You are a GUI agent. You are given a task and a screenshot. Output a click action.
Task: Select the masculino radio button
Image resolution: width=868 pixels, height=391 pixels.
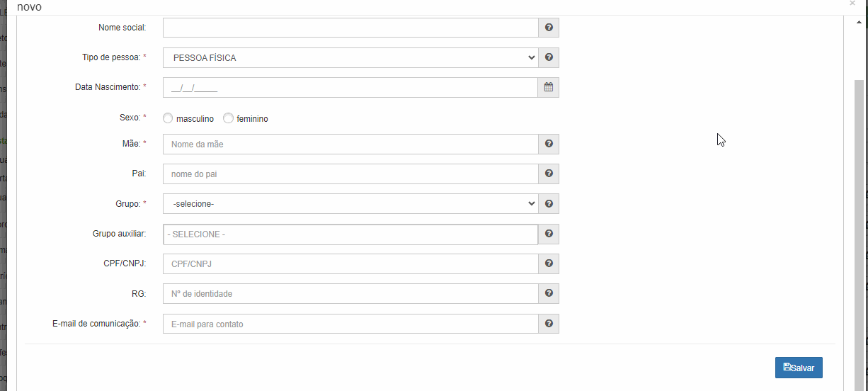[168, 118]
